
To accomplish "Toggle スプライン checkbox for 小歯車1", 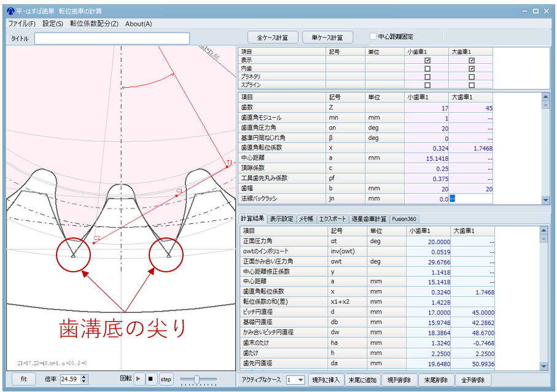I will [427, 85].
